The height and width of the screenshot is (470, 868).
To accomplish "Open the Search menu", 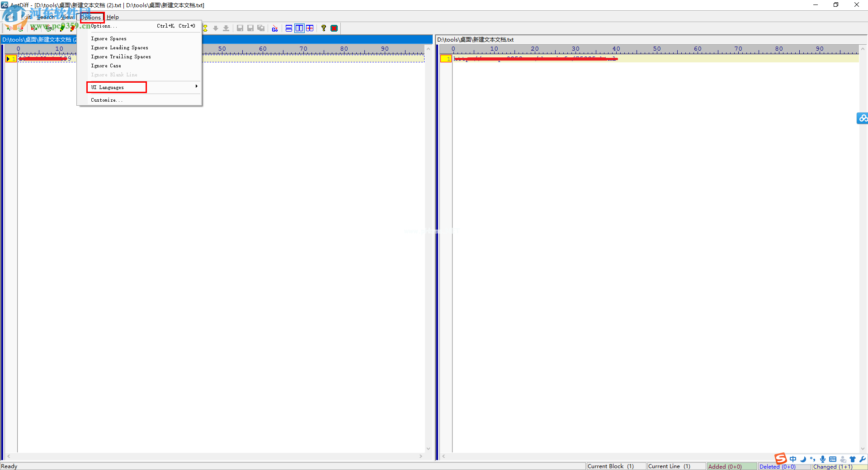I will point(46,17).
